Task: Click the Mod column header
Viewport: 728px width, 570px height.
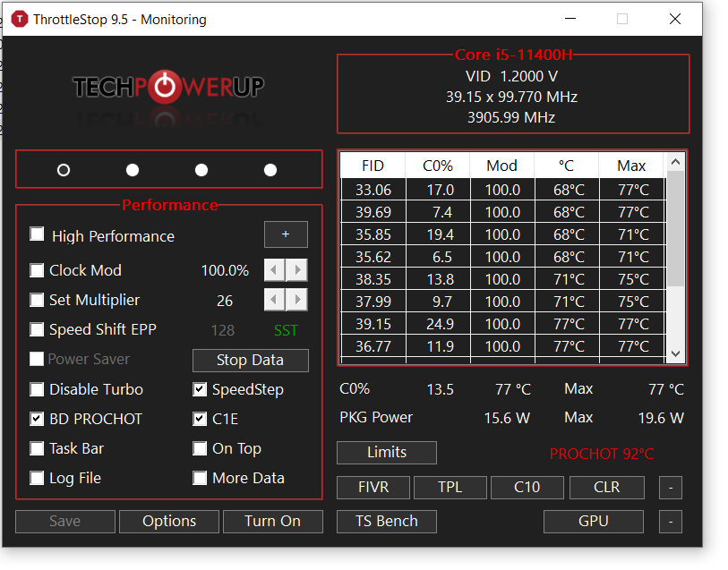Action: click(x=501, y=166)
